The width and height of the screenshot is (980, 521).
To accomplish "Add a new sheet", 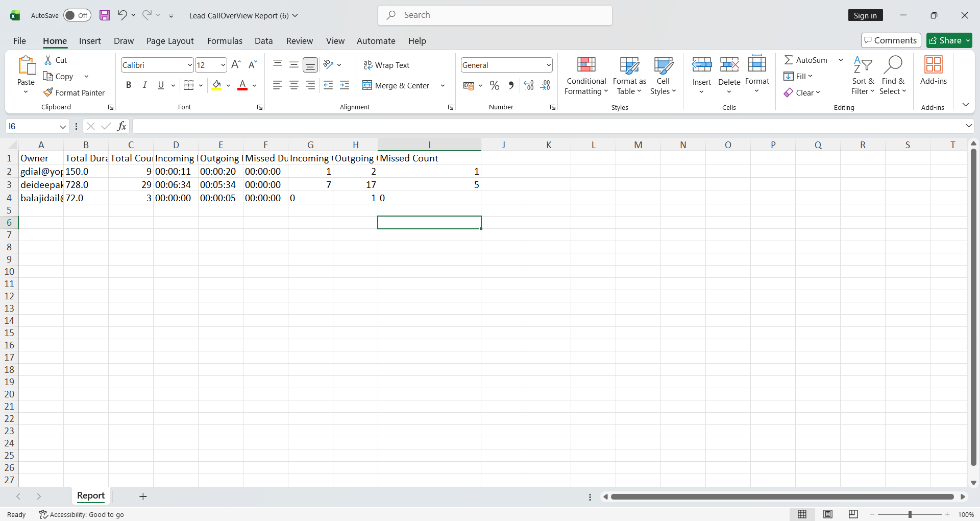I will (x=143, y=496).
